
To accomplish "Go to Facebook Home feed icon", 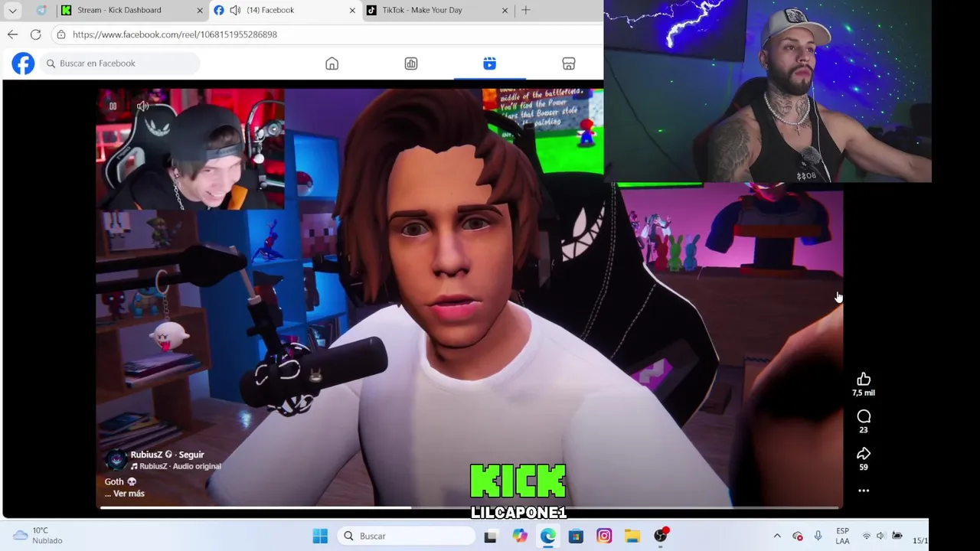I will pyautogui.click(x=332, y=64).
